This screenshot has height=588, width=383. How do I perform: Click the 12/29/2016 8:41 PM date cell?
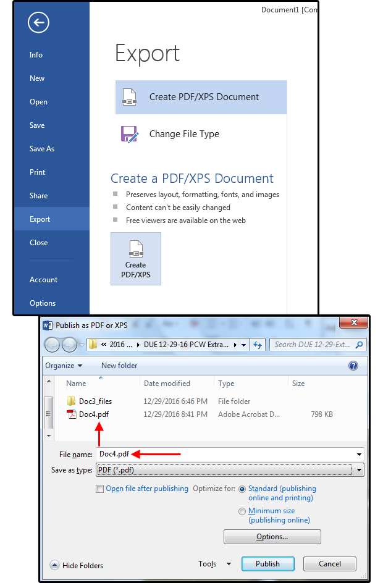[175, 414]
